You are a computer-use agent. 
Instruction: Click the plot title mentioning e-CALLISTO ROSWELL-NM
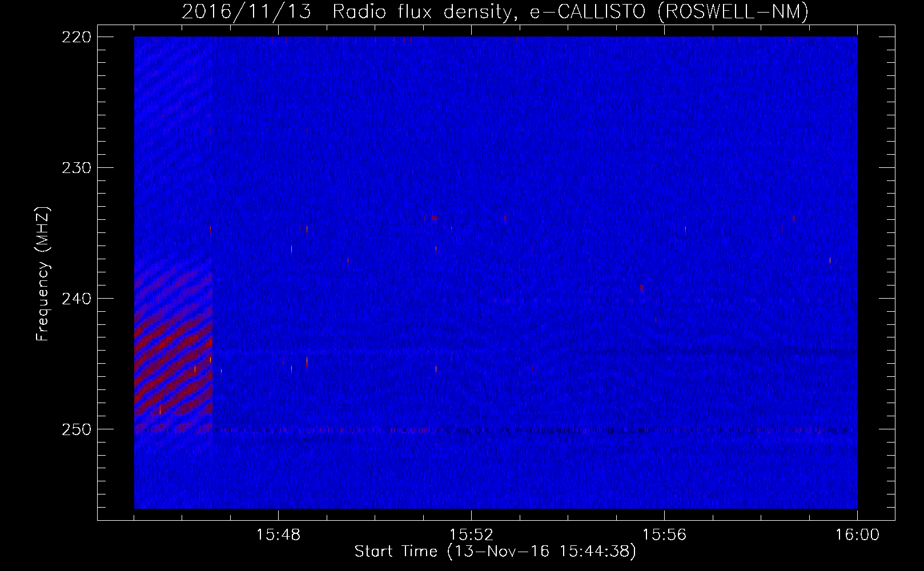[495, 11]
